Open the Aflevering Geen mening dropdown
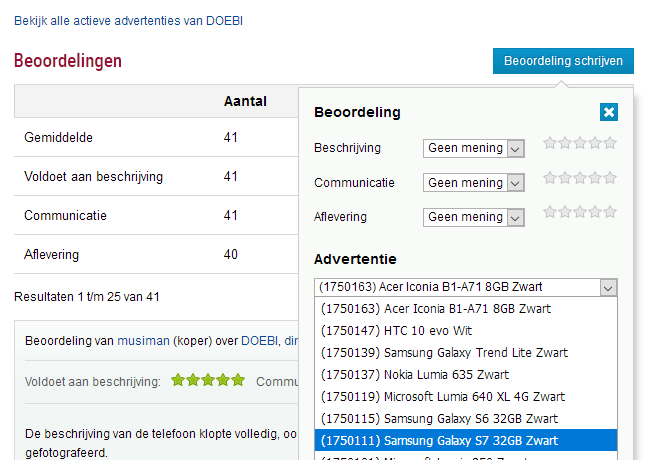The width and height of the screenshot is (663, 460). (x=473, y=217)
